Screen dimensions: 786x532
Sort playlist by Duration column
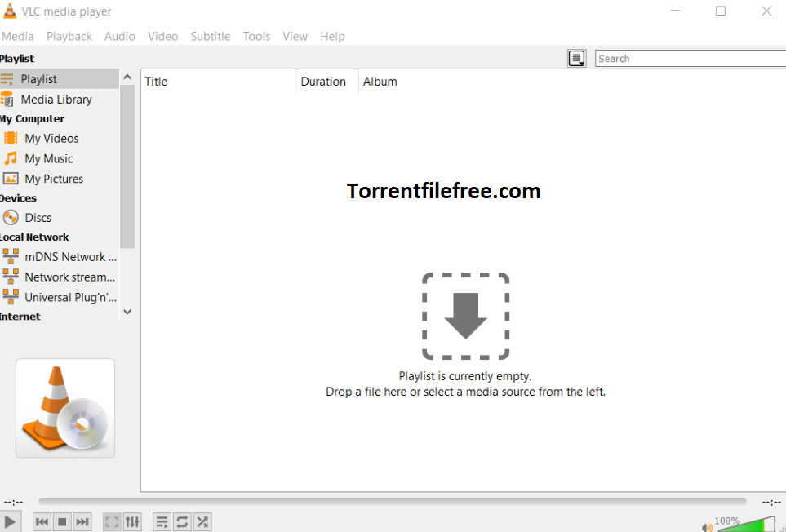pyautogui.click(x=327, y=82)
